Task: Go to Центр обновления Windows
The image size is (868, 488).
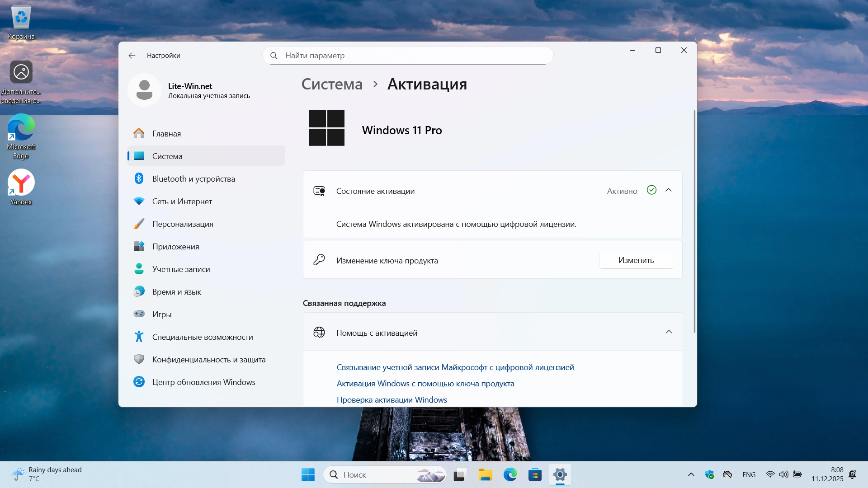Action: tap(203, 382)
